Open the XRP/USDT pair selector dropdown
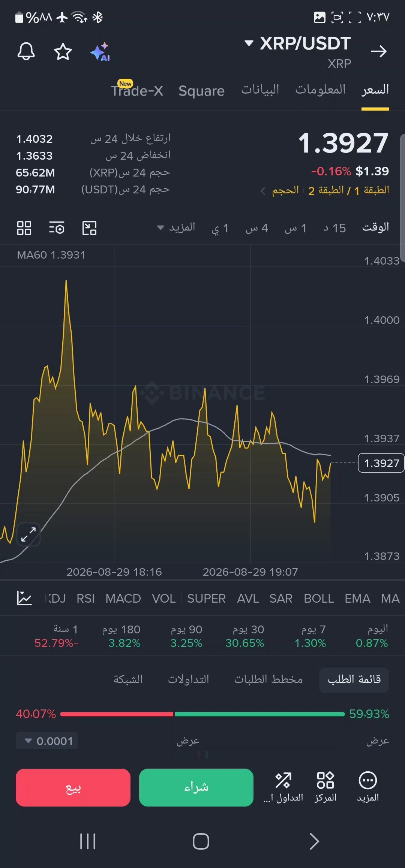Viewport: 405px width, 868px height. (x=298, y=43)
